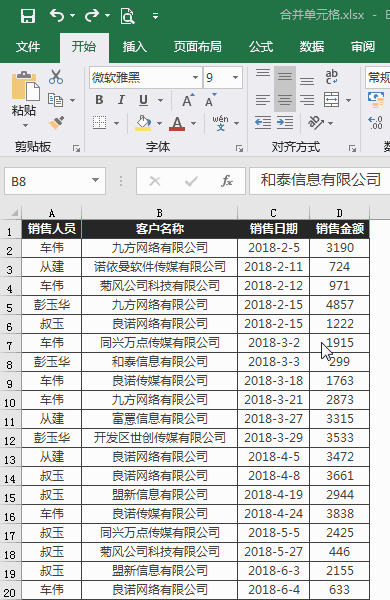Undo the last action
Screen dimensions: 390x600
pos(57,16)
